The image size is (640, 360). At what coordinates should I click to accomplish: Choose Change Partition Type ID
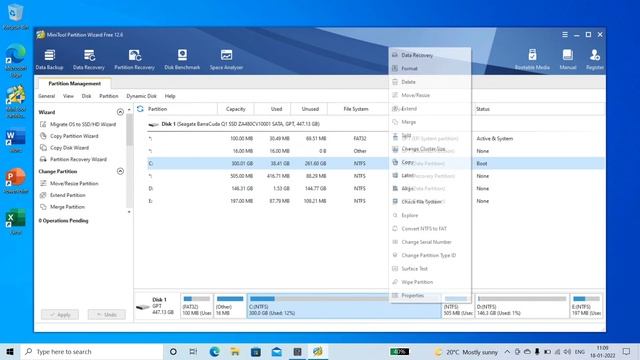click(430, 256)
